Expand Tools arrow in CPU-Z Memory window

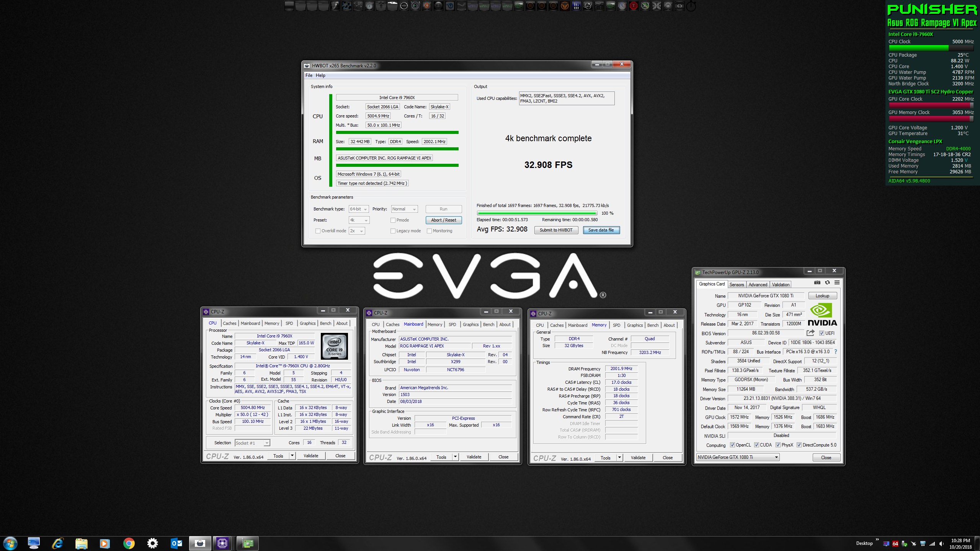[x=619, y=458]
